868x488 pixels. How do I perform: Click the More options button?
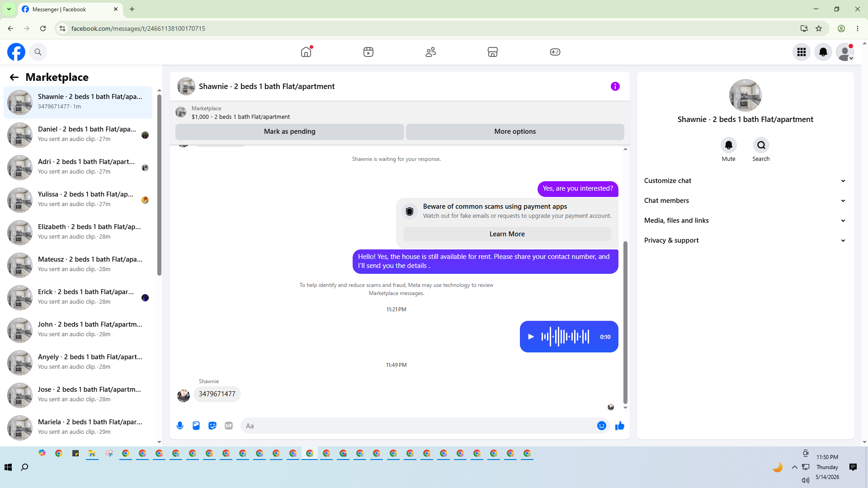tap(515, 131)
